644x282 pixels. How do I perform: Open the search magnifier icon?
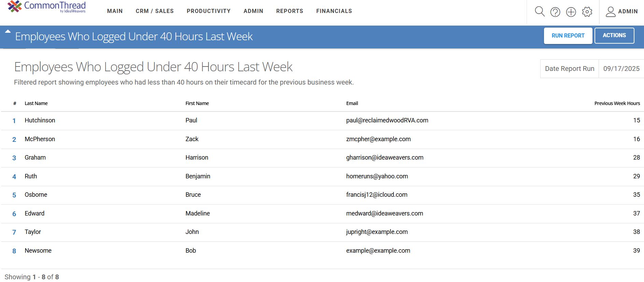[x=539, y=12]
